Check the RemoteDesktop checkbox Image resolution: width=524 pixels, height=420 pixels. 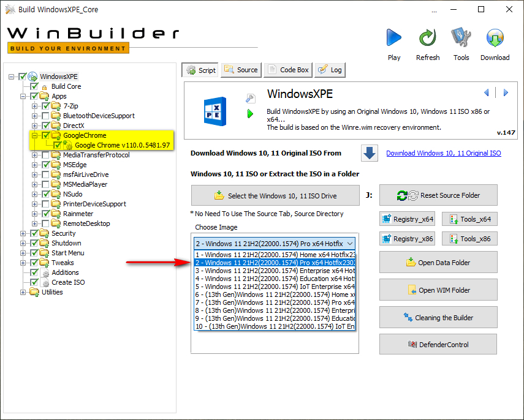point(45,223)
